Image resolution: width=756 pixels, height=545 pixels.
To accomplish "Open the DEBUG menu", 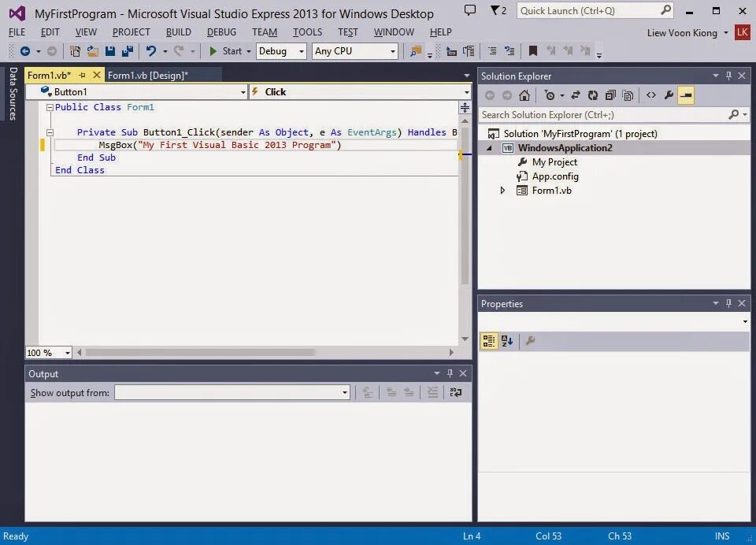I will coord(221,32).
